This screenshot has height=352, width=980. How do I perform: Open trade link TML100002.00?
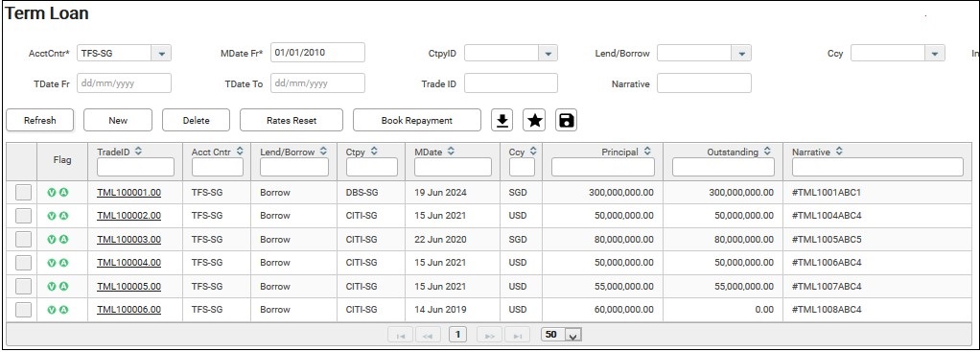tap(128, 216)
